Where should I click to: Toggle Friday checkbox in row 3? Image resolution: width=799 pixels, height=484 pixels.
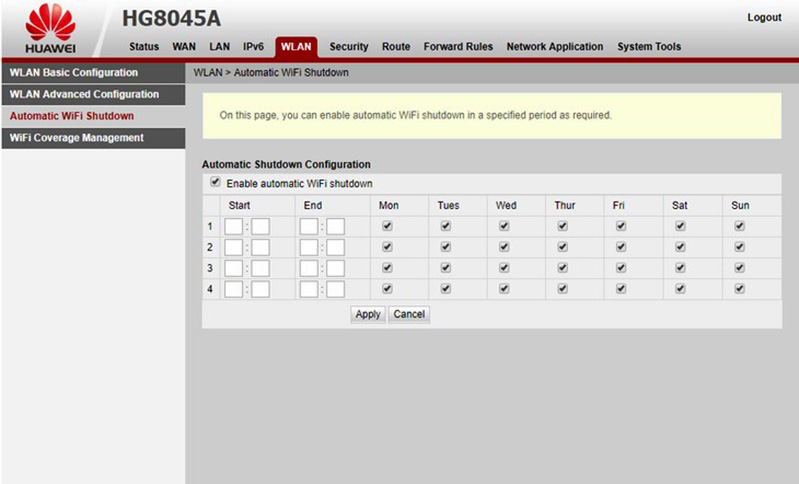click(x=621, y=268)
